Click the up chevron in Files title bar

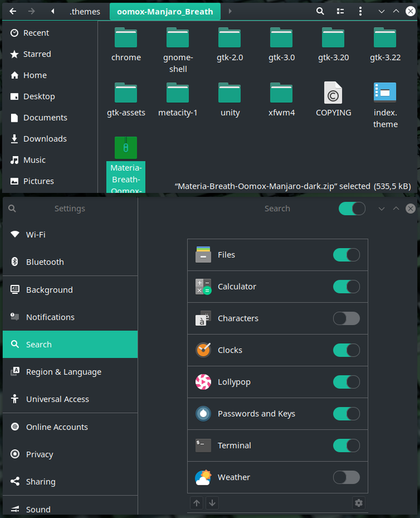396,11
